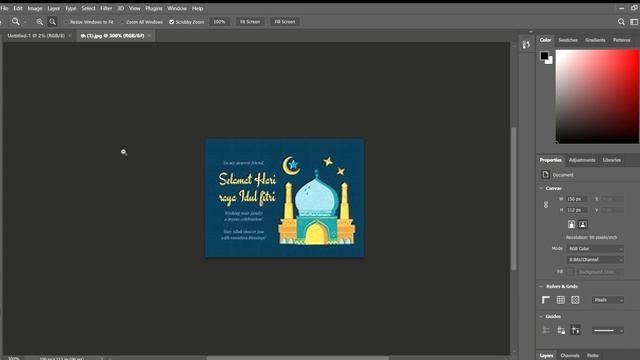Viewport: 640px width, 360px height.
Task: Open the Window menu
Action: click(177, 8)
